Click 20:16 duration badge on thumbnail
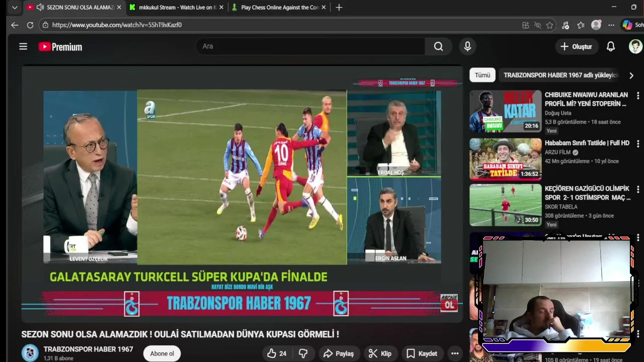The height and width of the screenshot is (362, 644). click(x=531, y=126)
